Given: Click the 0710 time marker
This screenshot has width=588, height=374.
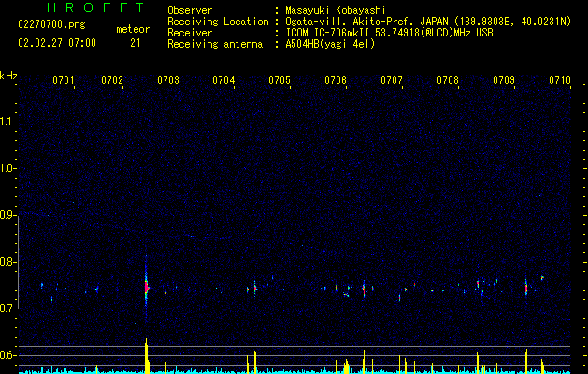Looking at the screenshot, I should coord(560,79).
